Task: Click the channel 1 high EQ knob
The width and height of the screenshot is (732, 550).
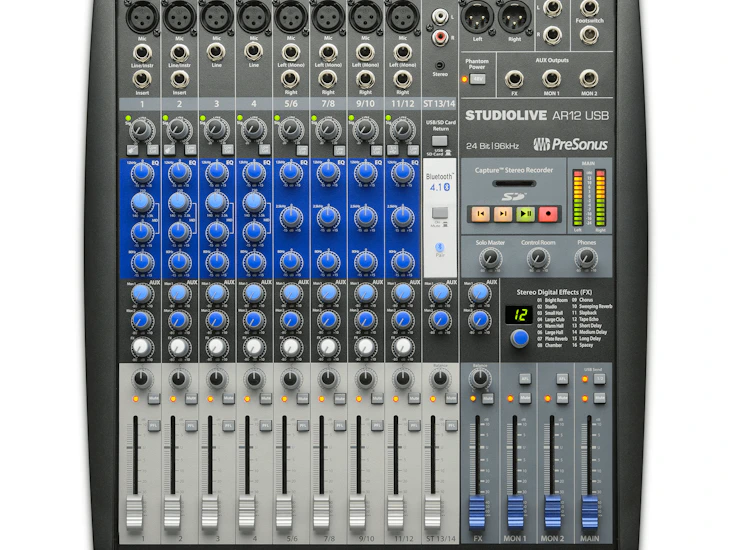Action: click(142, 173)
